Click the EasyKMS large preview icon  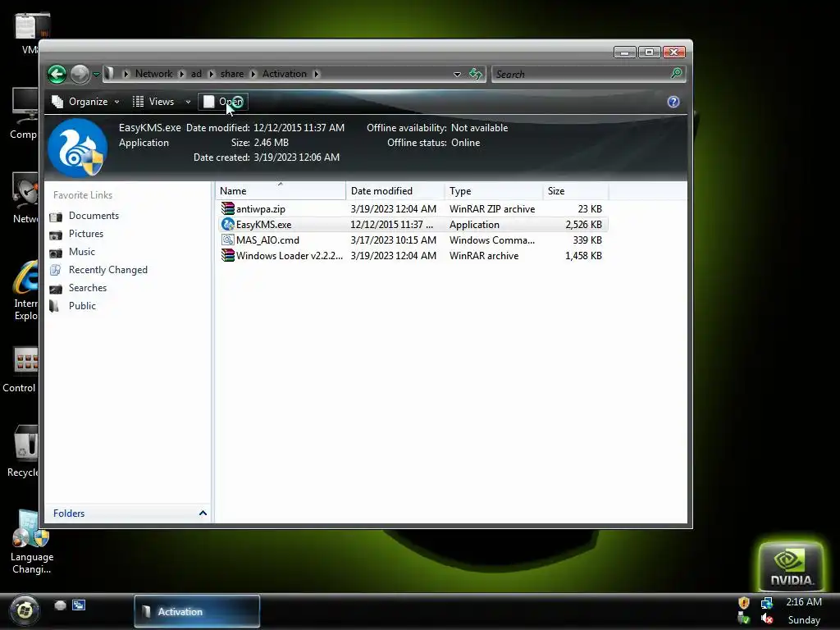tap(77, 148)
